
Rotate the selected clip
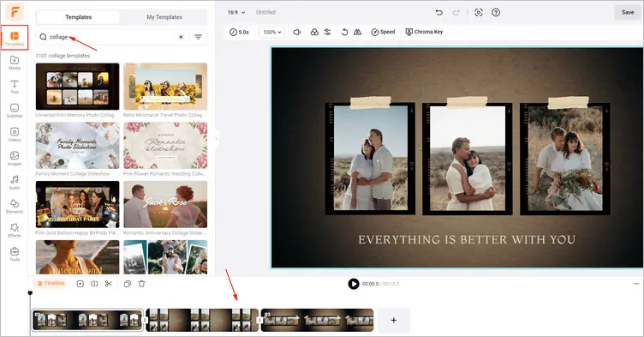pyautogui.click(x=344, y=32)
